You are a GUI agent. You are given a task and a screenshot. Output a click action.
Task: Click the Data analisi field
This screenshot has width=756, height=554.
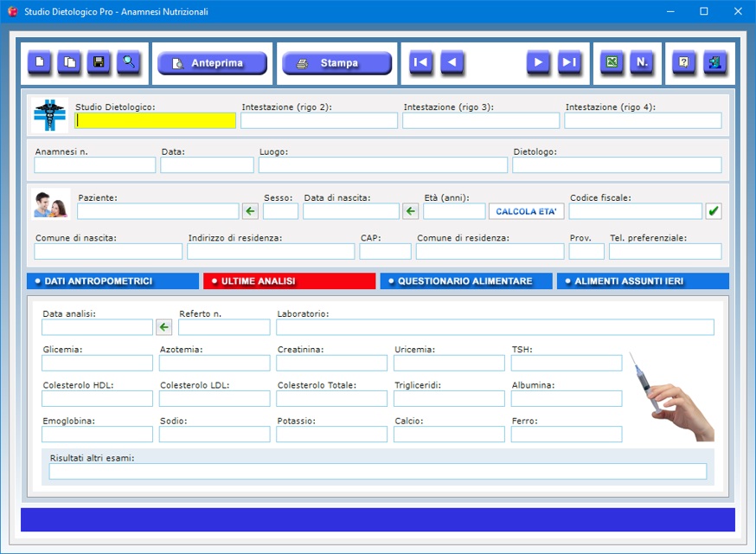click(x=98, y=327)
